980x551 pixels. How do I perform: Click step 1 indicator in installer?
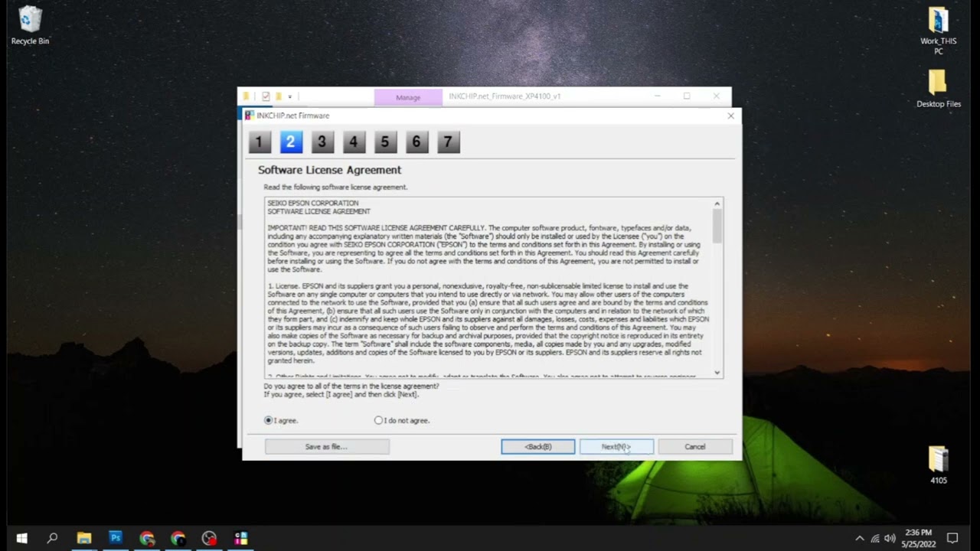tap(259, 142)
